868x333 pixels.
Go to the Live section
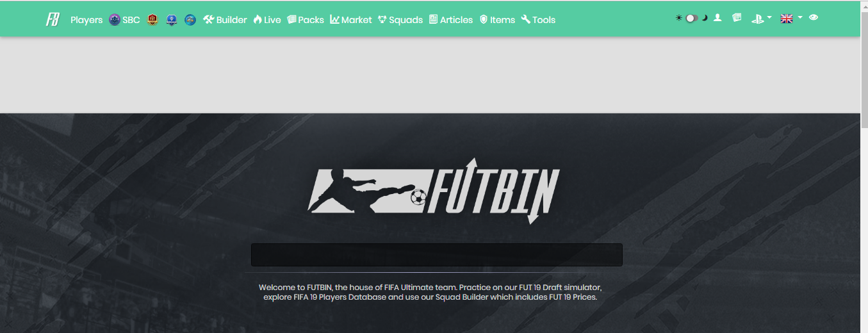click(x=267, y=20)
